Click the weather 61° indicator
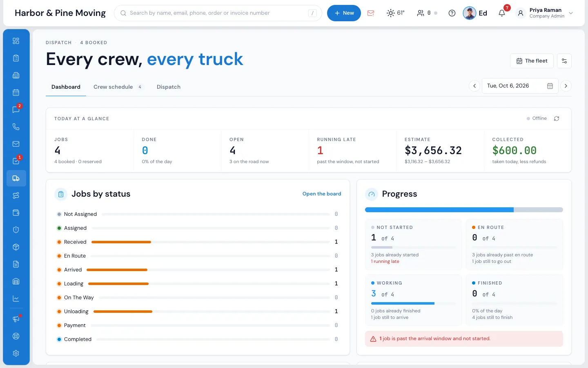588x368 pixels. pyautogui.click(x=396, y=13)
